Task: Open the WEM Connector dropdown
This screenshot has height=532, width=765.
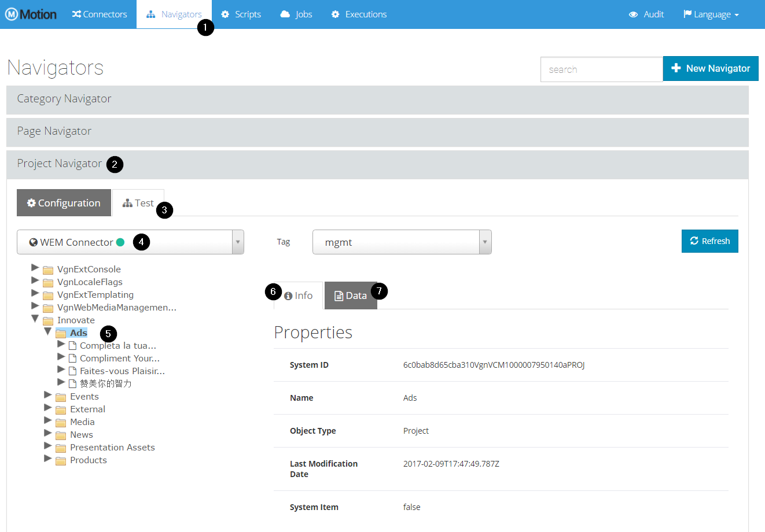Action: click(x=130, y=242)
